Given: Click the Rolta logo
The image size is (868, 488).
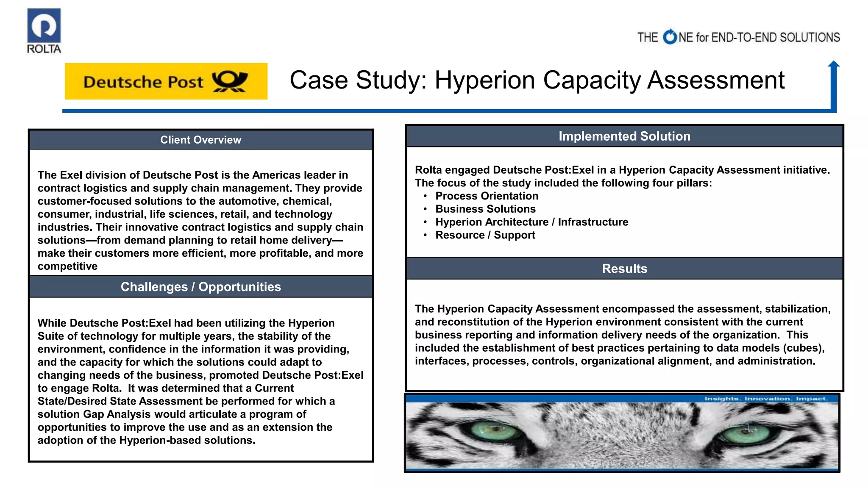Looking at the screenshot, I should pos(44,31).
